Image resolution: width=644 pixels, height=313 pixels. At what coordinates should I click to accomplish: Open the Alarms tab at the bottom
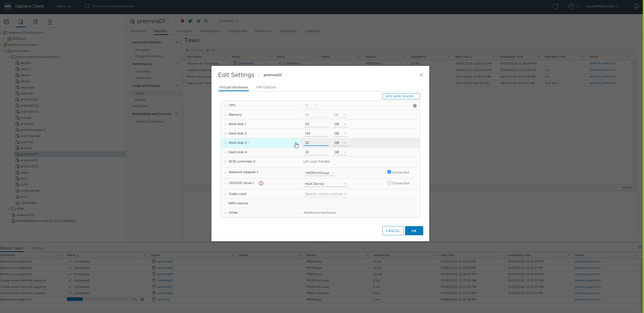click(x=37, y=248)
